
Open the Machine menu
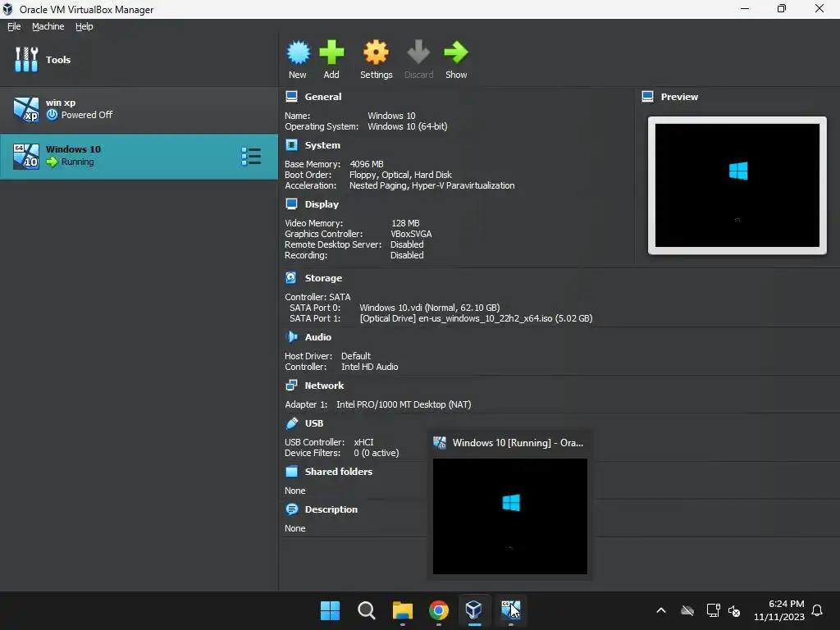pos(48,26)
